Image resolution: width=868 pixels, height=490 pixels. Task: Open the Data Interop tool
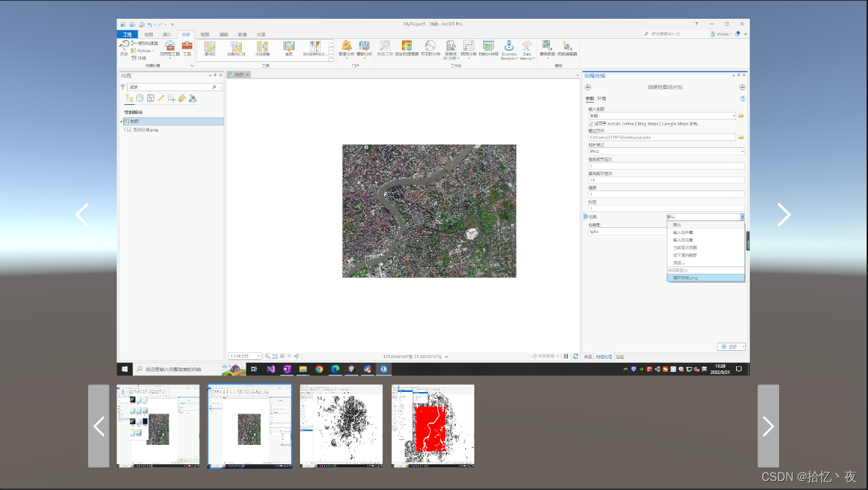pyautogui.click(x=526, y=49)
